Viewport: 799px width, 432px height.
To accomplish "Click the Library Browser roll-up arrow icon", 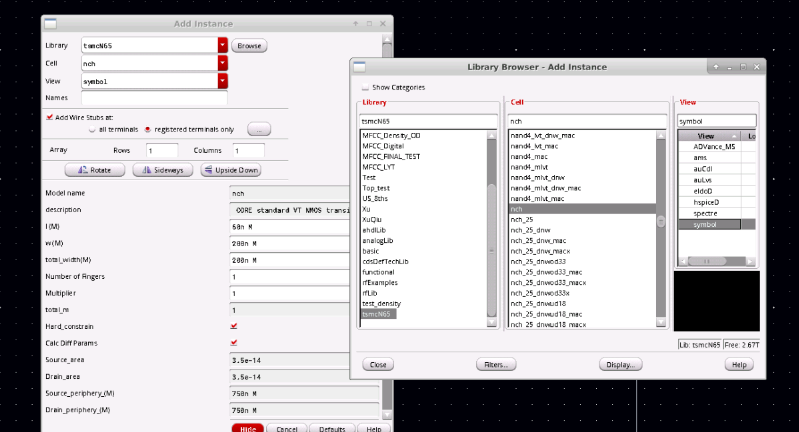I will click(x=717, y=66).
